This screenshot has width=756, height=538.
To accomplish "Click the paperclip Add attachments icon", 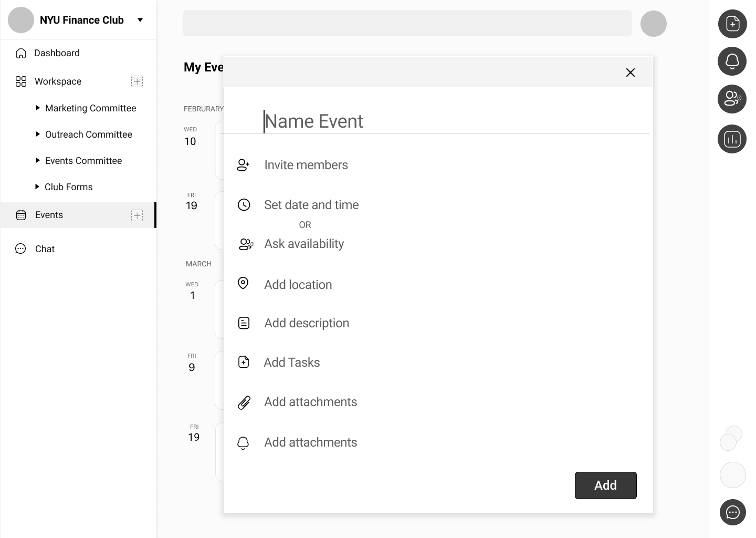I will tap(244, 402).
